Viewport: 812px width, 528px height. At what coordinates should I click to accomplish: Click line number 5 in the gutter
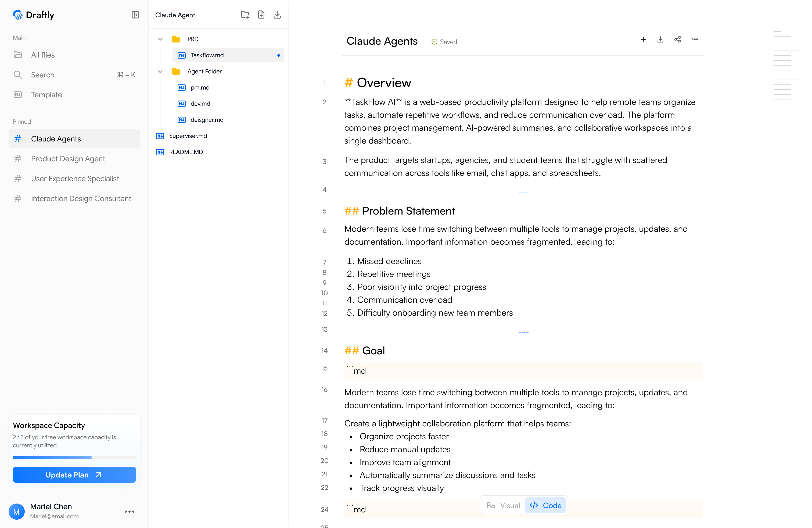pyautogui.click(x=325, y=211)
